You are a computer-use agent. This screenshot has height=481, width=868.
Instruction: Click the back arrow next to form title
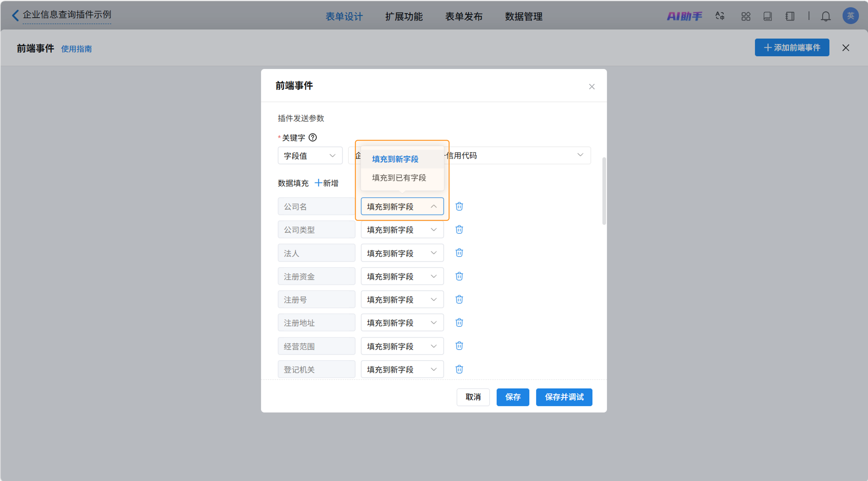[15, 15]
